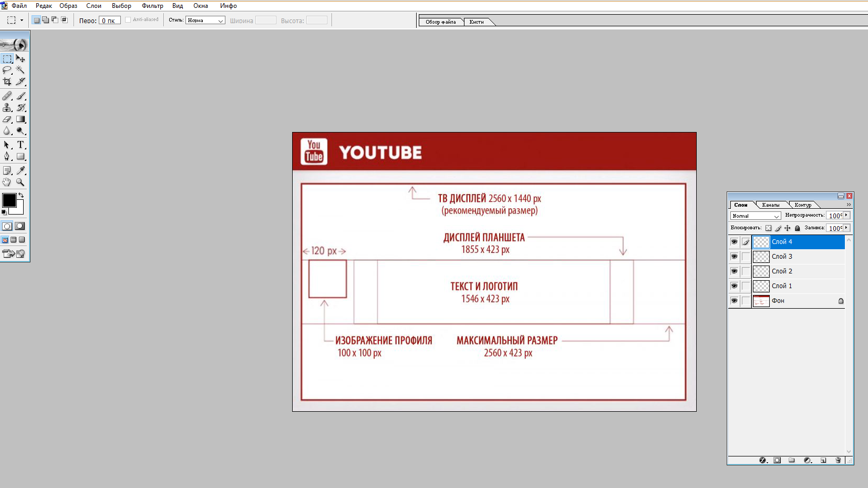Open the Непрозрачность slider arrow
Viewport: 868px width, 488px height.
coord(846,215)
